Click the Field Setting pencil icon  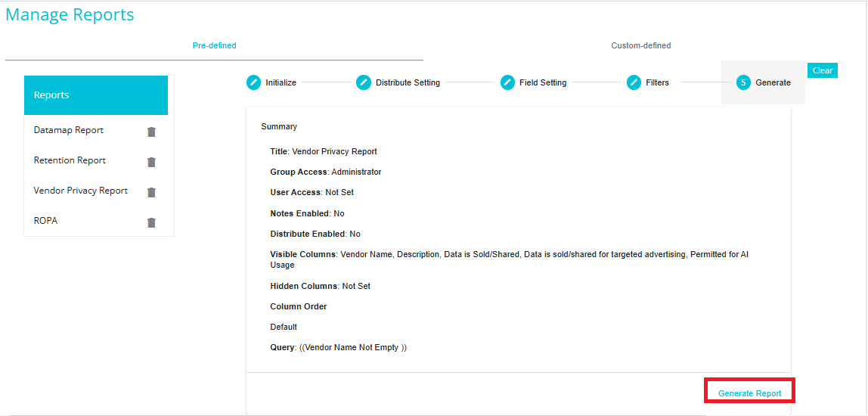(x=507, y=82)
